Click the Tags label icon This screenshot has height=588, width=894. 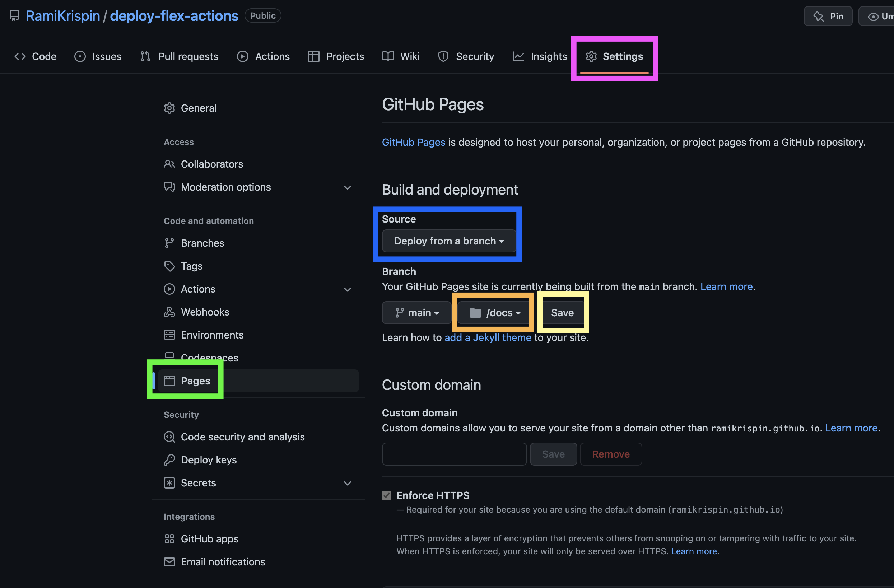pyautogui.click(x=169, y=266)
